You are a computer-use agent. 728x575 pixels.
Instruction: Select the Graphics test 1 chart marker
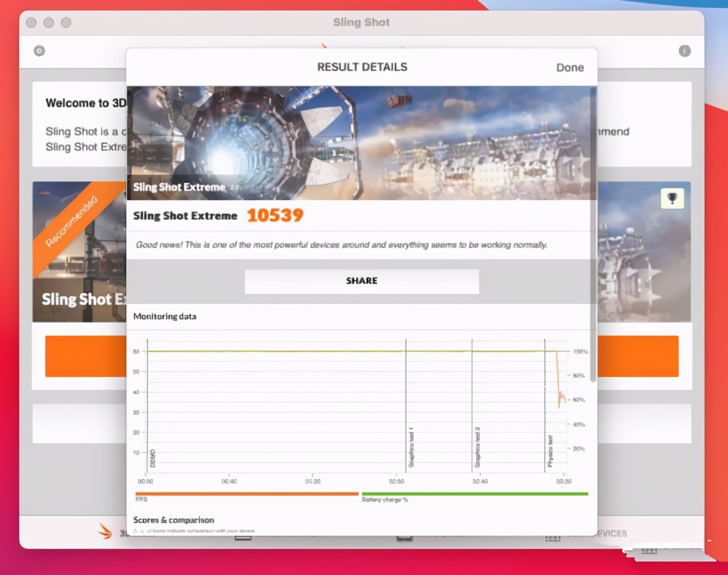411,447
